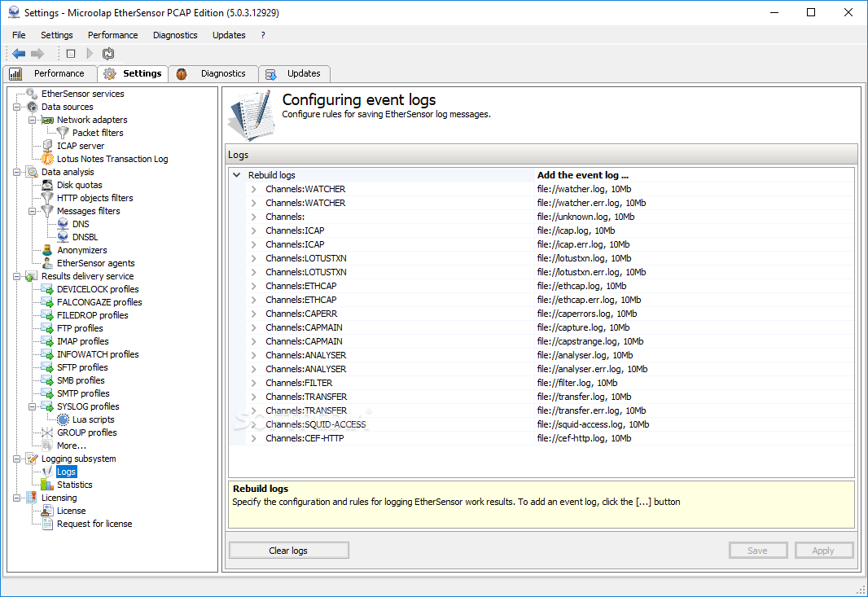The image size is (868, 597).
Task: Click the back arrow toolbar icon
Action: (19, 54)
